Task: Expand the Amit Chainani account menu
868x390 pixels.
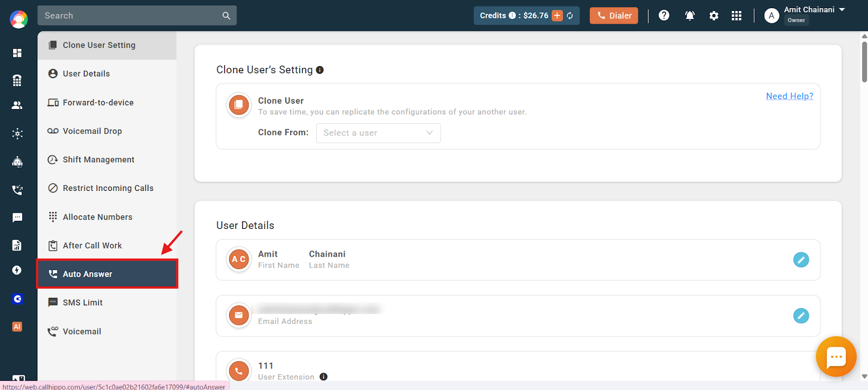Action: click(842, 10)
